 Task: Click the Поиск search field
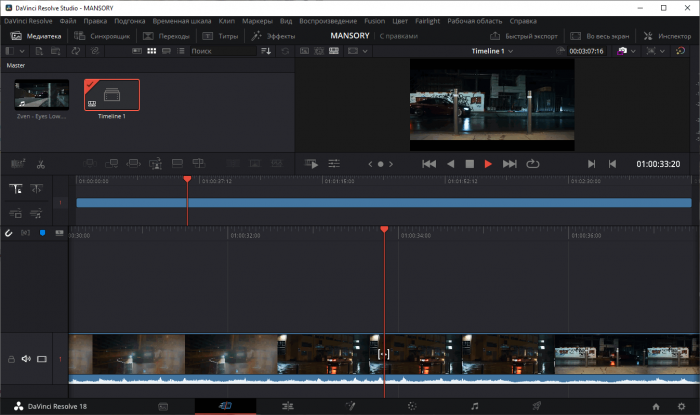pyautogui.click(x=223, y=51)
